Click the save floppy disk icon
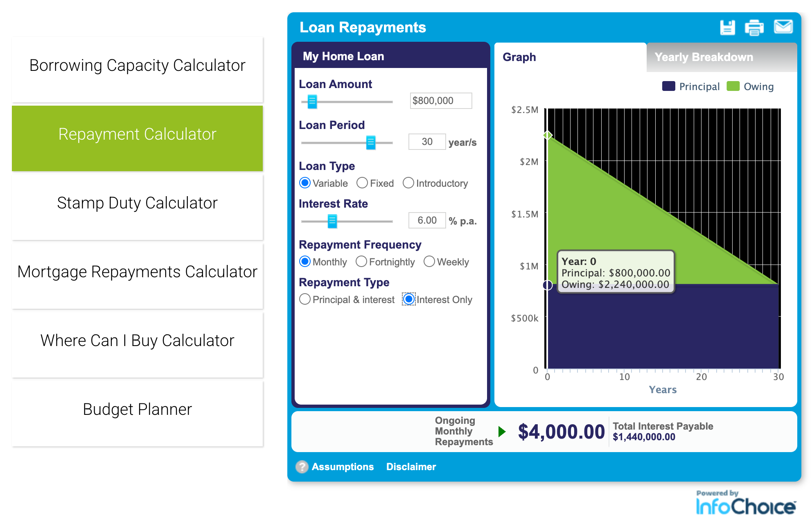 [727, 27]
